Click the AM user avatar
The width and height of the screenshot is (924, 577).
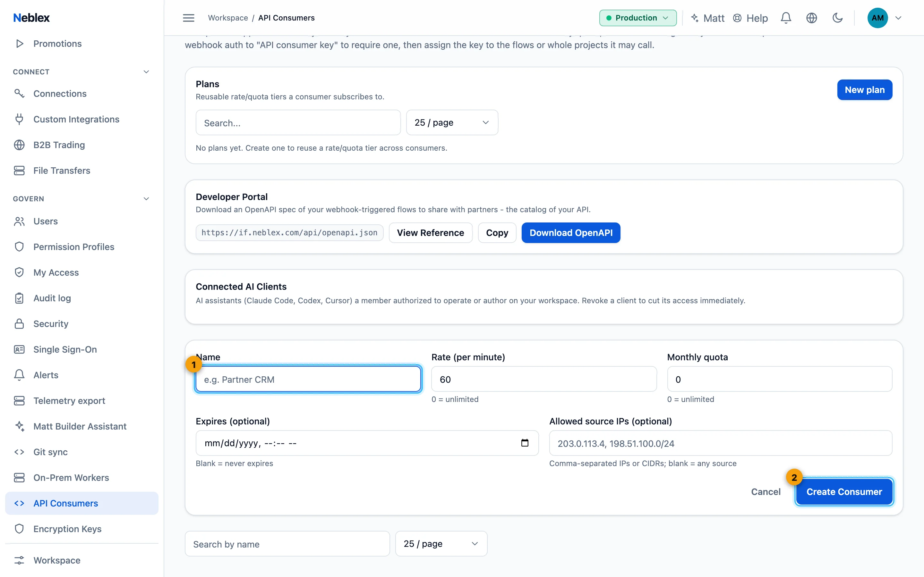pyautogui.click(x=877, y=18)
